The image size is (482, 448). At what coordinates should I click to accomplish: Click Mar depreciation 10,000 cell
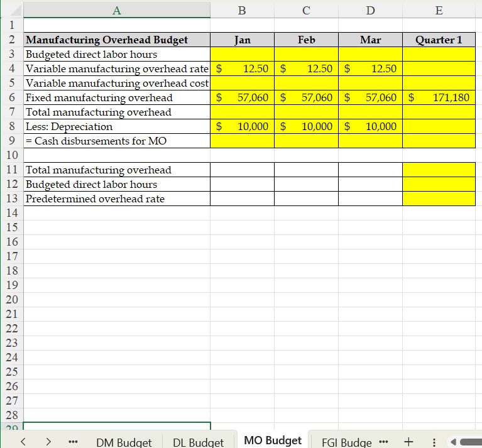click(370, 126)
